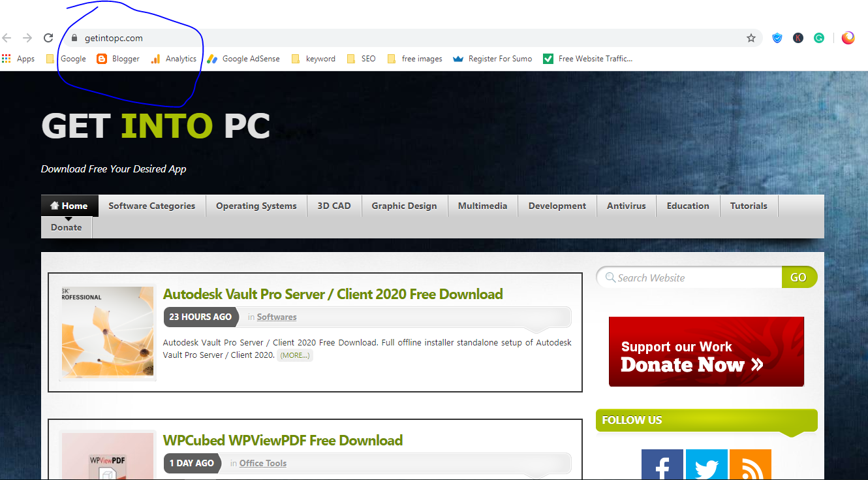
Task: Click the browser forward arrow
Action: [27, 38]
